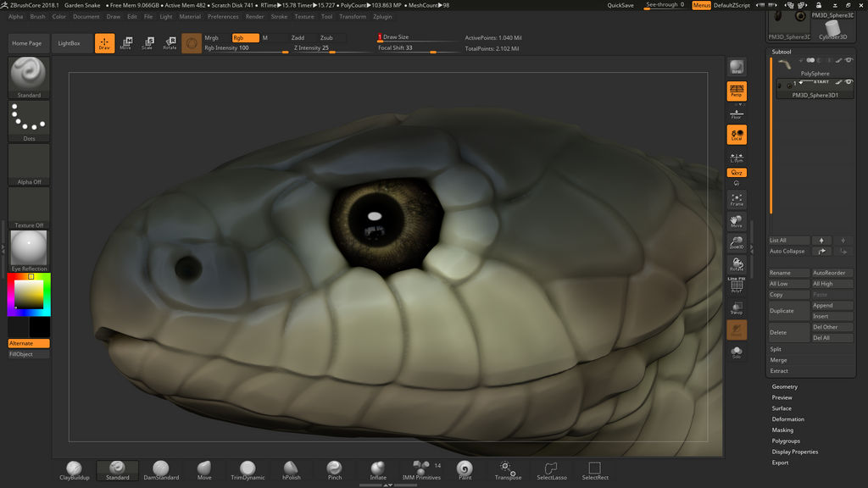Open LightBox
Viewport: 868px width, 488px height.
coord(70,43)
